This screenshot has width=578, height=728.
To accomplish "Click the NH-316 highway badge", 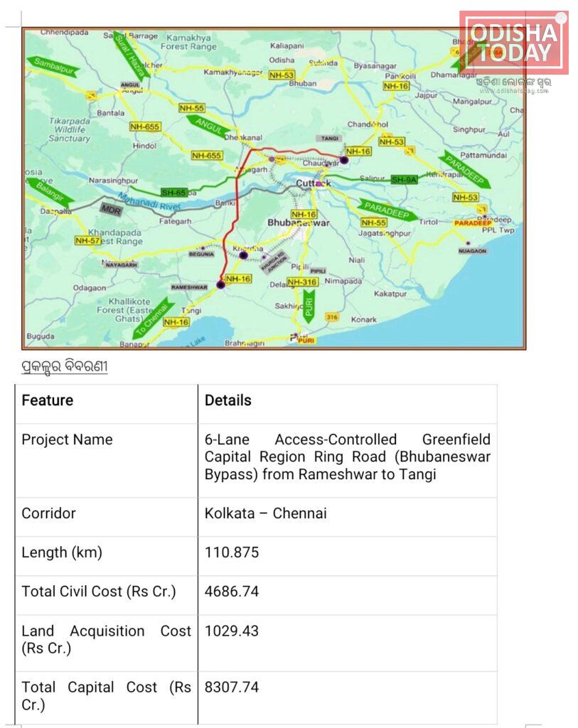I will tap(302, 282).
